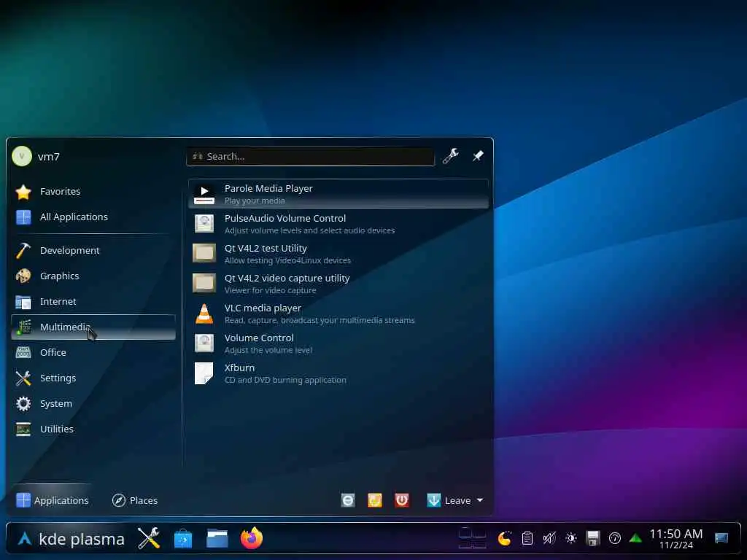Expand the Leave dropdown arrow
The width and height of the screenshot is (747, 560).
click(480, 500)
